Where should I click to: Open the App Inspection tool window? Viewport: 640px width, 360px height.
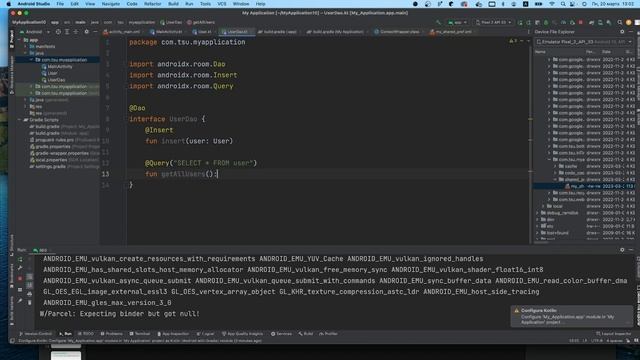point(173,333)
